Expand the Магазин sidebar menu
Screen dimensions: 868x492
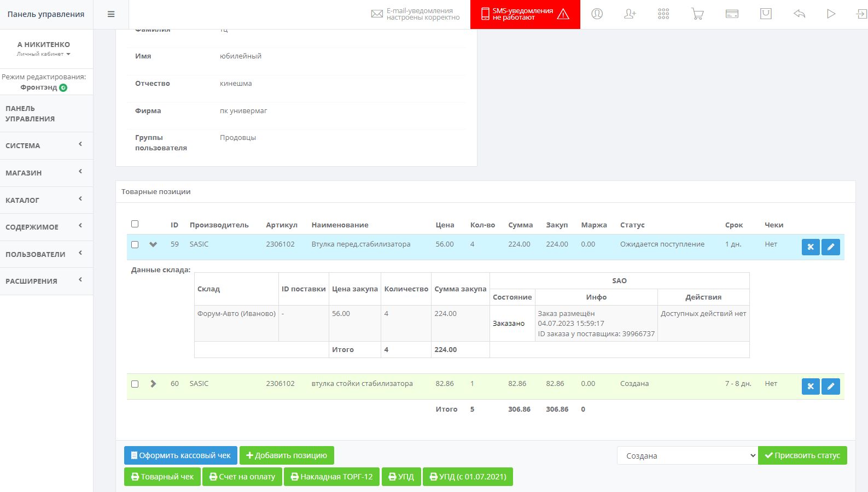(x=46, y=173)
